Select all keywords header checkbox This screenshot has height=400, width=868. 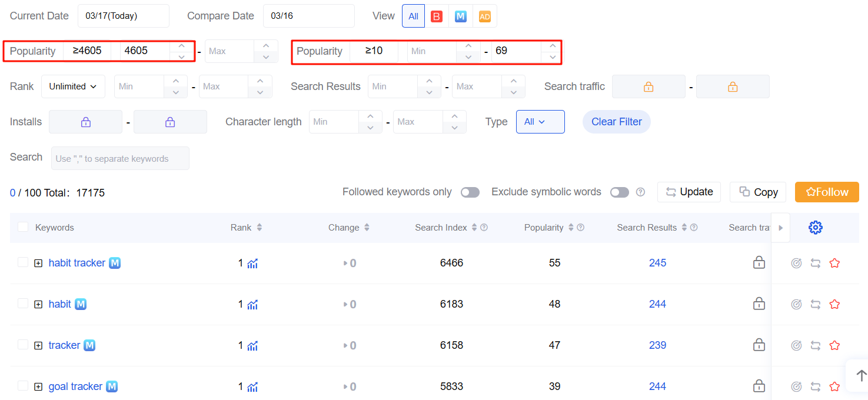(x=23, y=227)
